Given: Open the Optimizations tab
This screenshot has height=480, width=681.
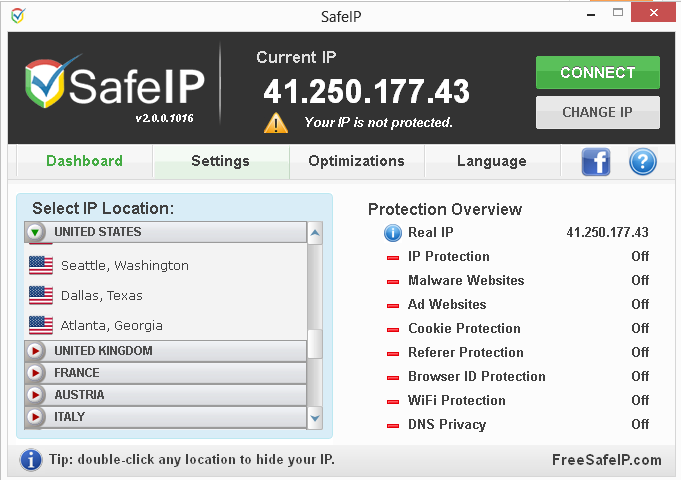Looking at the screenshot, I should pos(357,161).
